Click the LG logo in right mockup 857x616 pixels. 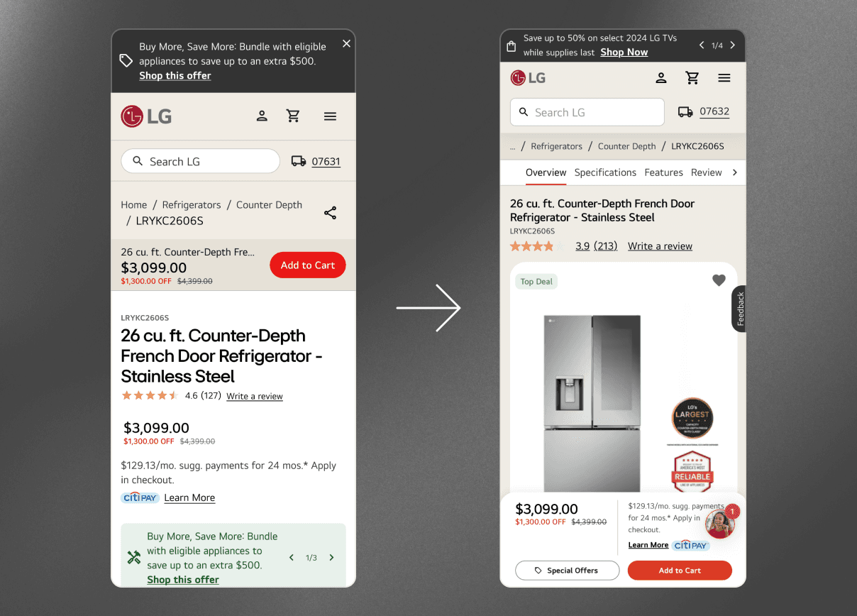point(528,78)
